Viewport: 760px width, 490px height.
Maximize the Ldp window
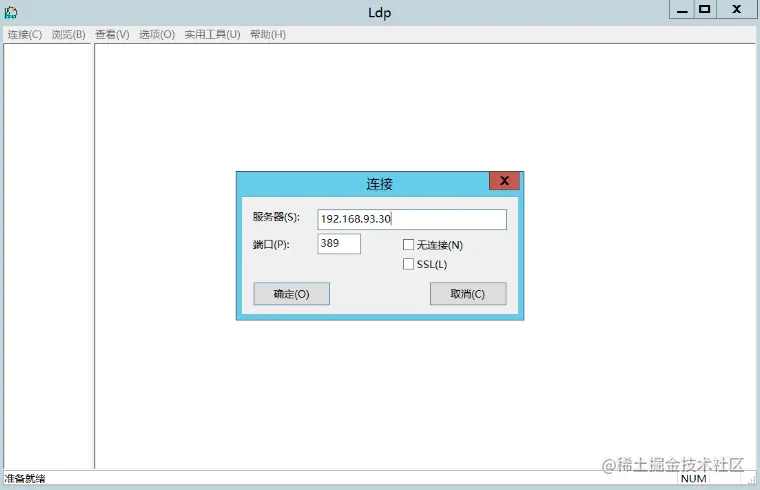click(x=705, y=10)
